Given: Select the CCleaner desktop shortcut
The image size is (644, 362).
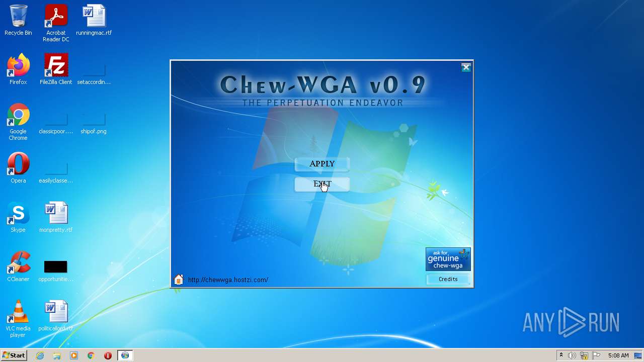Looking at the screenshot, I should tap(18, 266).
